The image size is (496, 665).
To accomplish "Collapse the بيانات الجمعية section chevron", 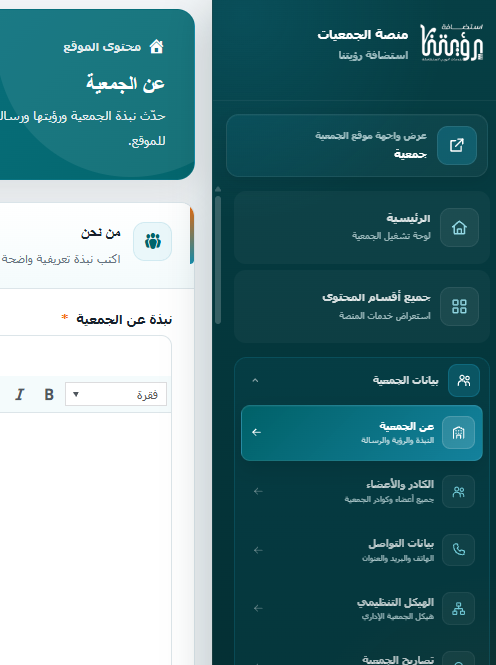I will click(x=255, y=380).
